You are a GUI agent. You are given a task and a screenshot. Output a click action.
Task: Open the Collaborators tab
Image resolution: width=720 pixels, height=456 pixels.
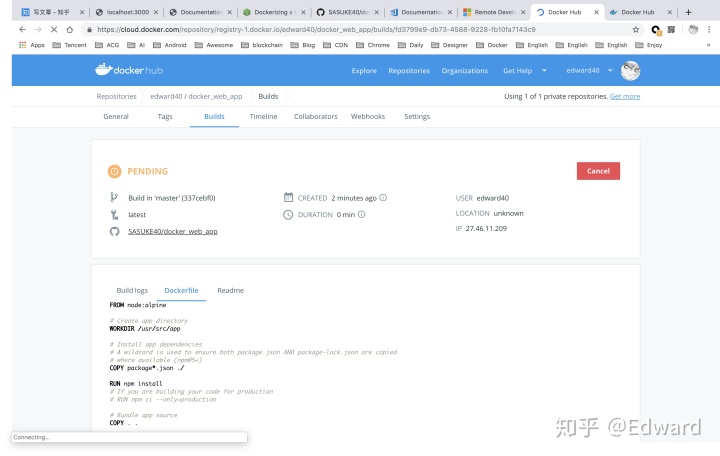[315, 117]
